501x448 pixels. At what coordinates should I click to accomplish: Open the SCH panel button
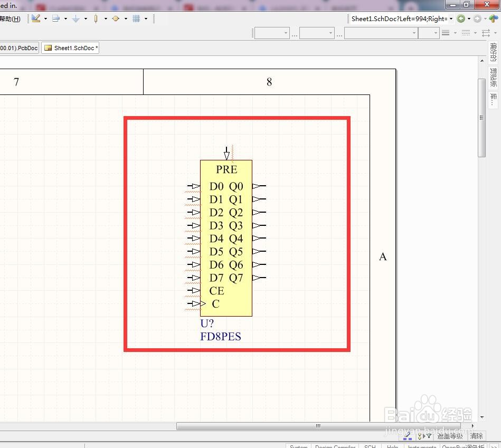pos(370,446)
